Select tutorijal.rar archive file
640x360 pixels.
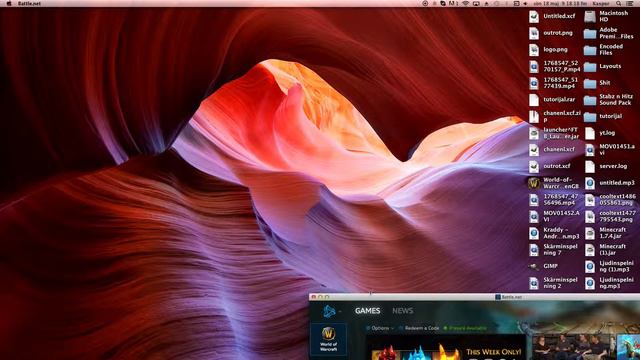point(552,100)
